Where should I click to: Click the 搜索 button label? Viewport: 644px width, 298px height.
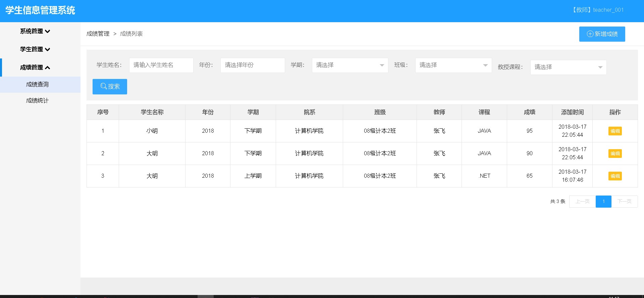point(114,86)
